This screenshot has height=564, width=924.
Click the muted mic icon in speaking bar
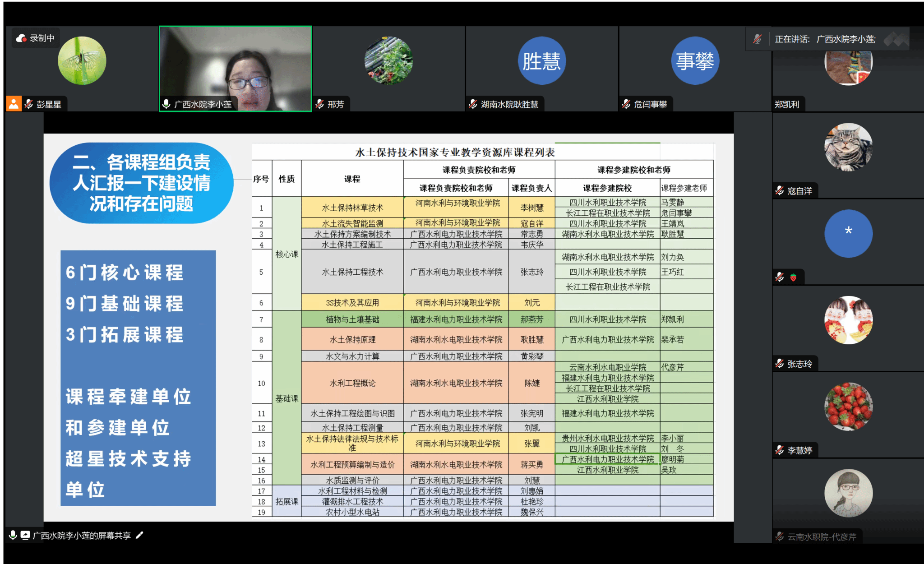[758, 39]
